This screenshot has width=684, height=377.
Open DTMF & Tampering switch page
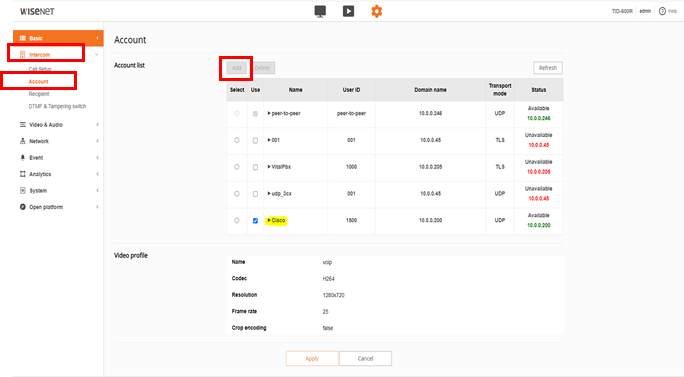[57, 106]
